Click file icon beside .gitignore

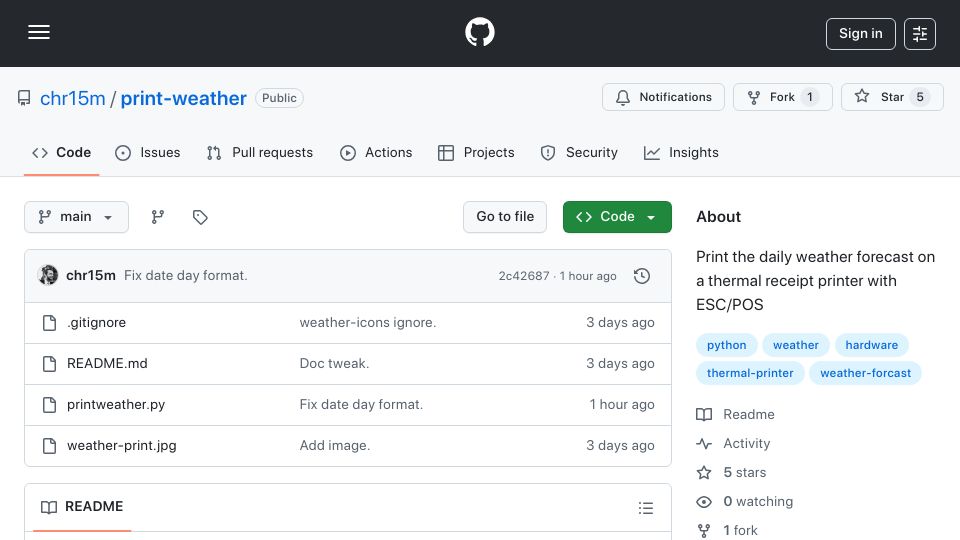pyautogui.click(x=50, y=323)
